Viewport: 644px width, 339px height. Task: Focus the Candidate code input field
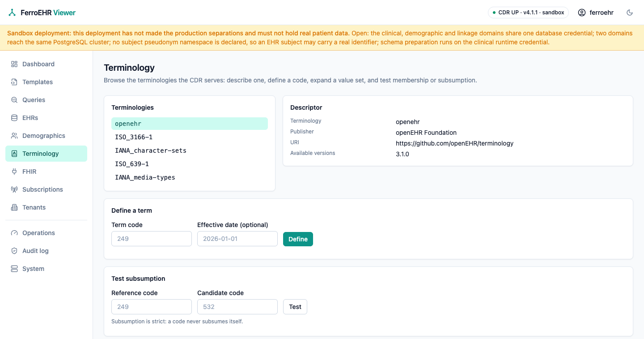[x=237, y=307]
